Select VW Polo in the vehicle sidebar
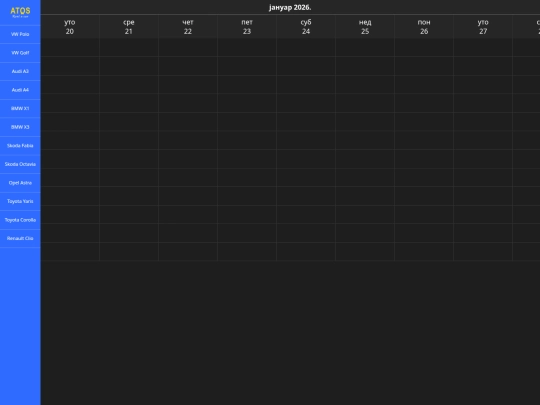 pyautogui.click(x=20, y=34)
